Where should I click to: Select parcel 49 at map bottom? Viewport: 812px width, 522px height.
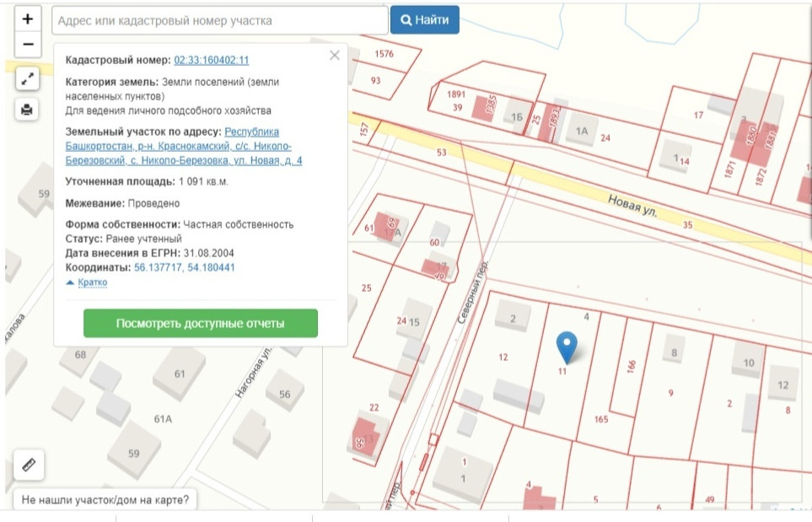(x=709, y=500)
